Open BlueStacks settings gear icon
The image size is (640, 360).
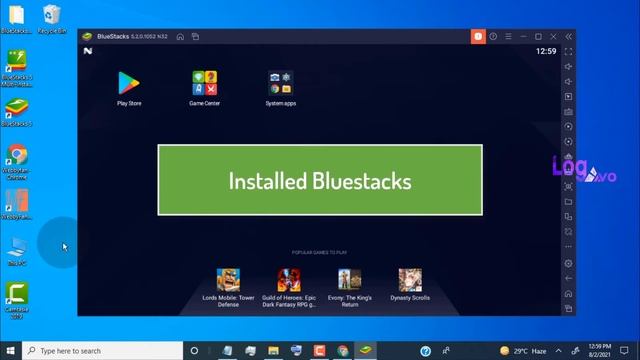tap(568, 263)
